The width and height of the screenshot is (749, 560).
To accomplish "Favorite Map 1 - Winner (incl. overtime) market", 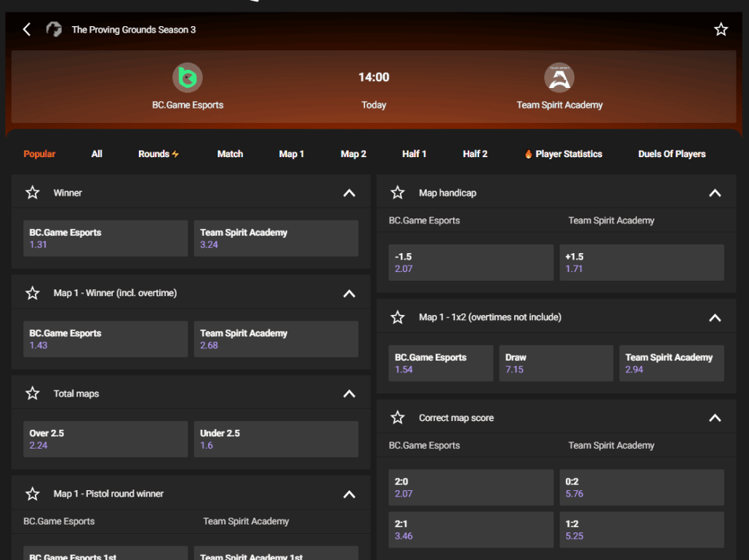I will (33, 293).
